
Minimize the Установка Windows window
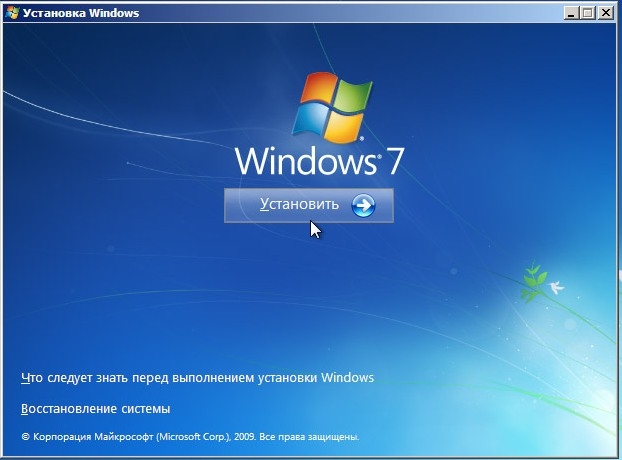tap(571, 13)
